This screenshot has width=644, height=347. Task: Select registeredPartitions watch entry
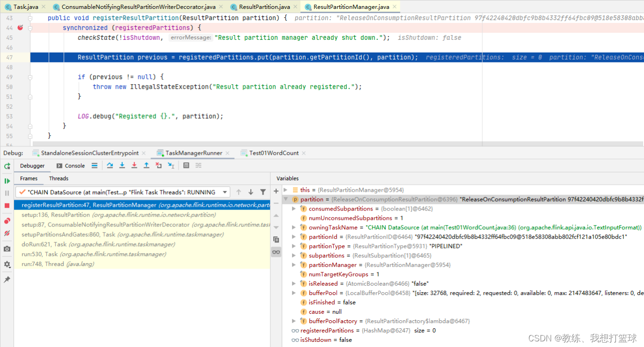[463, 331]
